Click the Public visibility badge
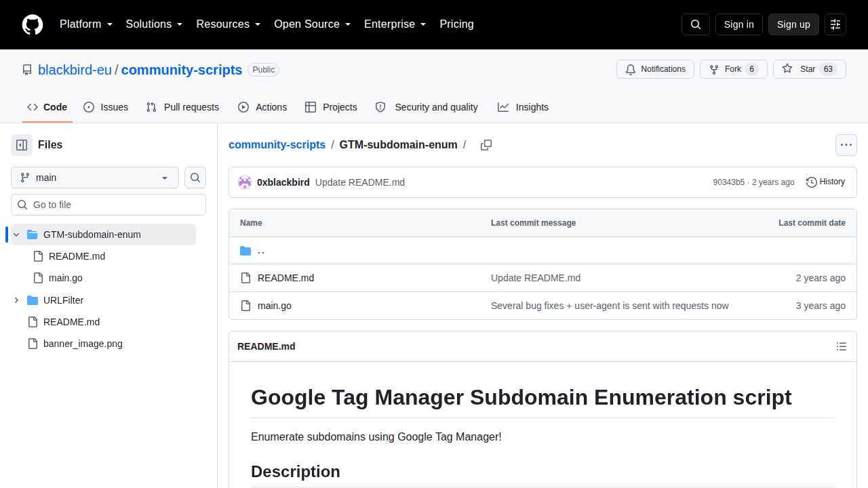Viewport: 868px width, 488px height. 264,70
